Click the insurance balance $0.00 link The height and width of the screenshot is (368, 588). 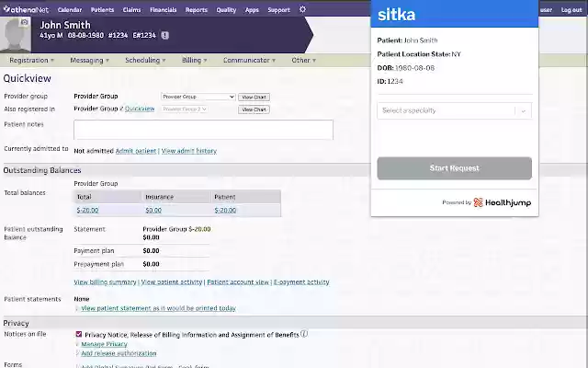[153, 211]
